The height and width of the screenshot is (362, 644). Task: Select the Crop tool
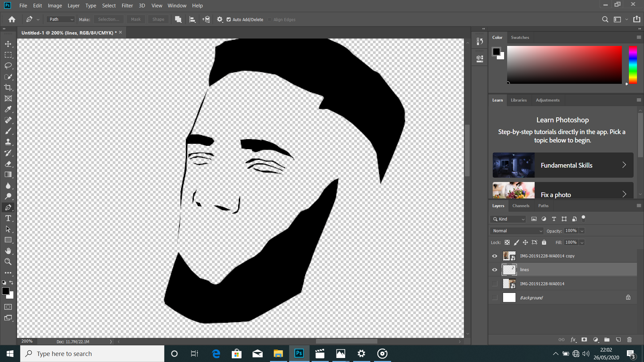point(8,87)
